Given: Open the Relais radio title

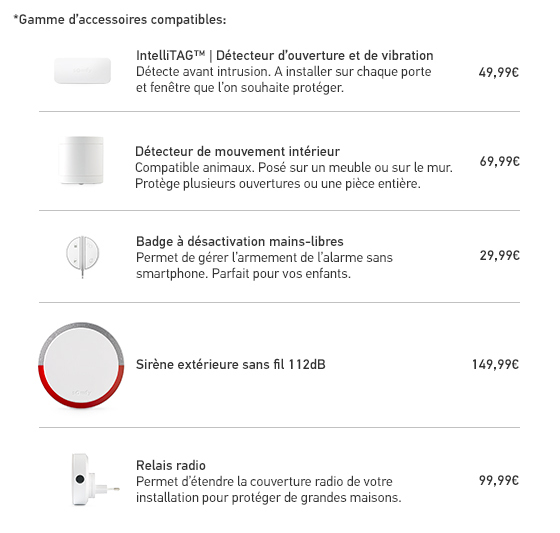Looking at the screenshot, I should point(171,465).
